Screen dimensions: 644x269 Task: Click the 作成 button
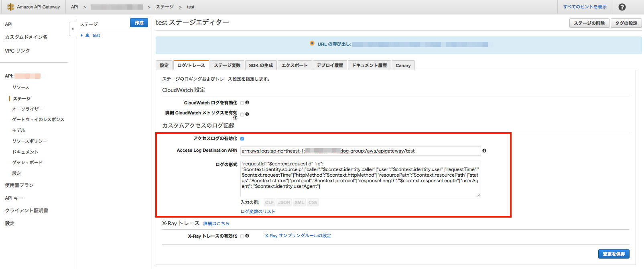pyautogui.click(x=139, y=23)
